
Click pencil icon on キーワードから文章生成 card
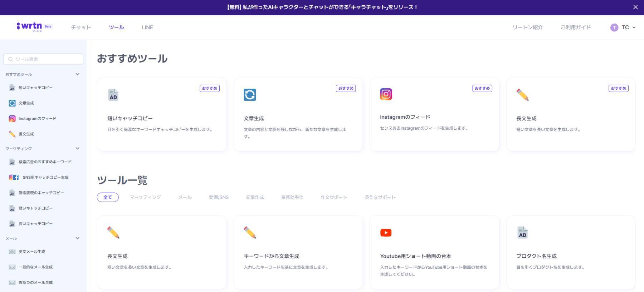[x=250, y=233]
